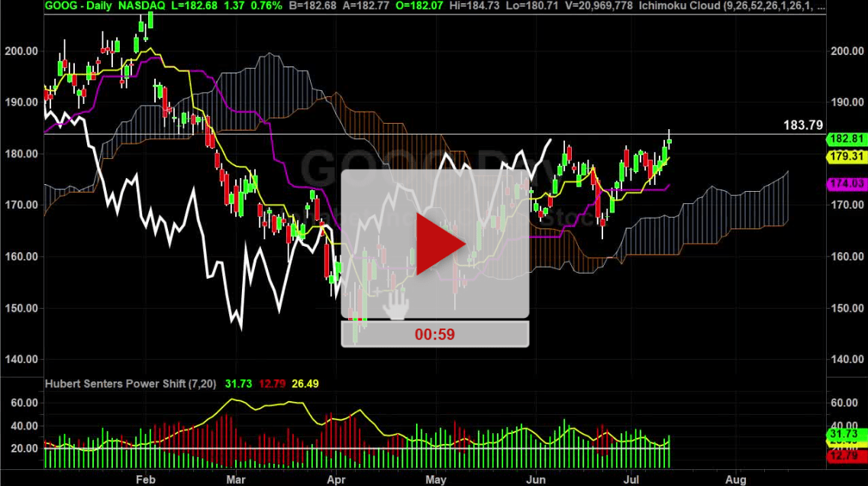Image resolution: width=868 pixels, height=486 pixels.
Task: Click the Feb label on the time axis
Action: [146, 479]
